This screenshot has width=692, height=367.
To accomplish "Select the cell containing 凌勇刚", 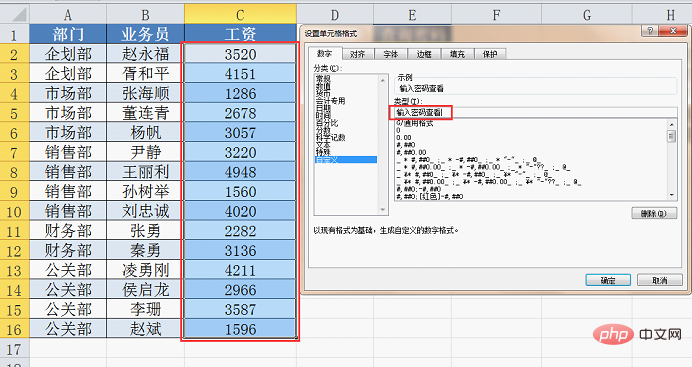I will [145, 270].
